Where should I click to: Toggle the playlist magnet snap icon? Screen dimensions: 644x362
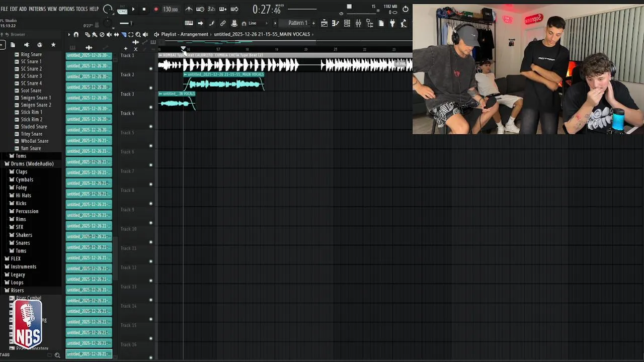pyautogui.click(x=76, y=34)
